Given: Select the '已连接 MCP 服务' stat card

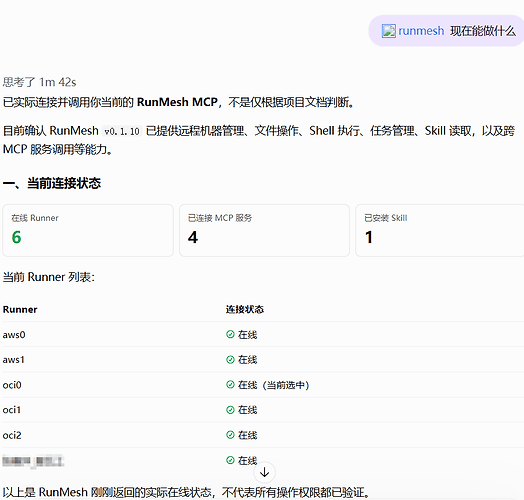Looking at the screenshot, I should coord(264,230).
